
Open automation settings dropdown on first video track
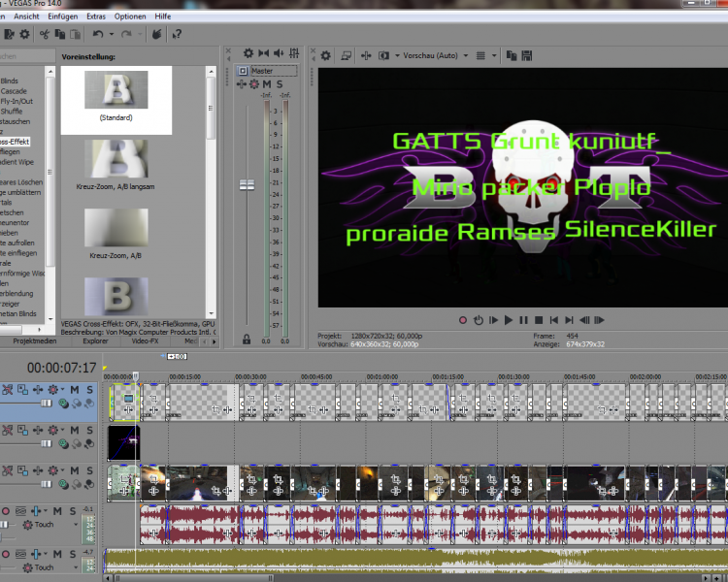[63, 389]
